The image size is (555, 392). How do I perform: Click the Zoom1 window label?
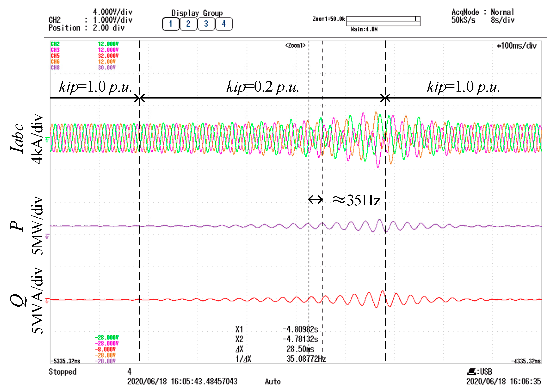click(x=295, y=46)
